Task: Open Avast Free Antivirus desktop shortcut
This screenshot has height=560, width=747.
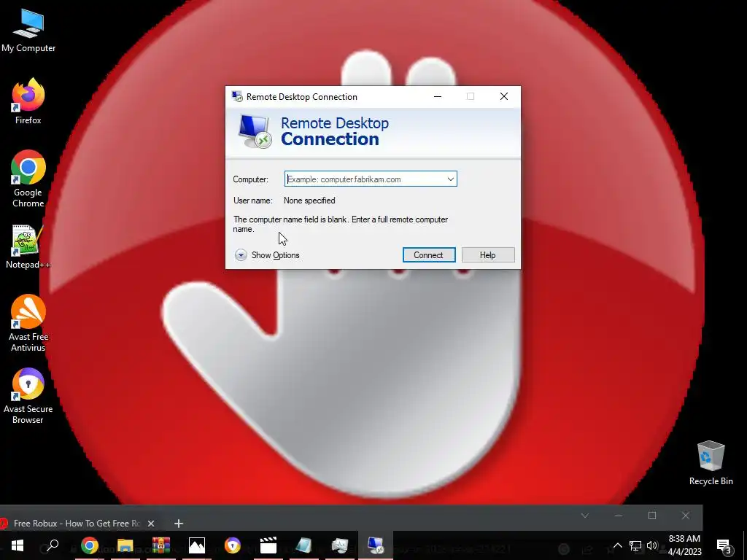Action: [x=28, y=323]
